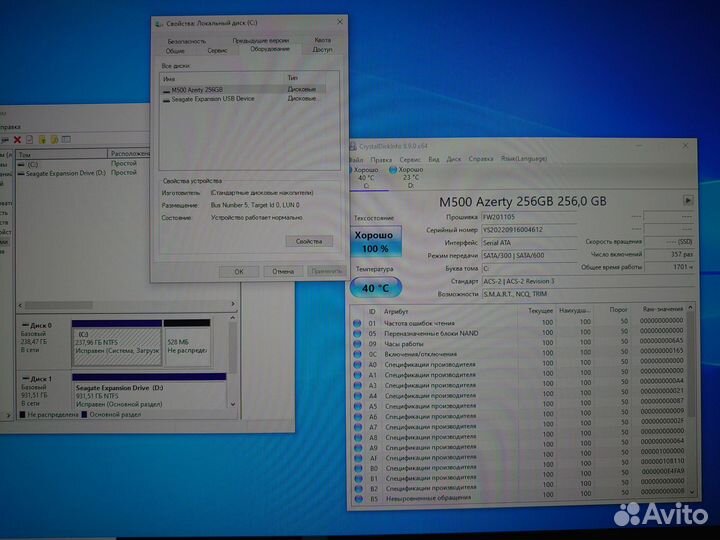The width and height of the screenshot is (720, 540).
Task: Click the Атрибут column header in S.M.A.R.T. table
Action: (396, 311)
